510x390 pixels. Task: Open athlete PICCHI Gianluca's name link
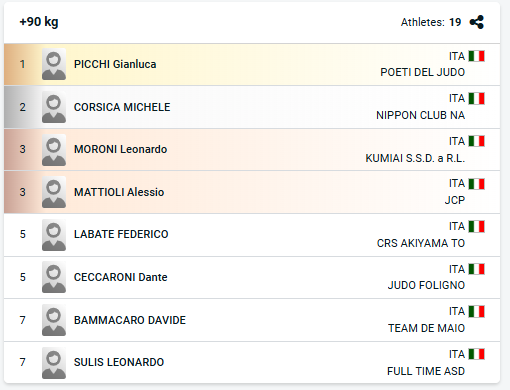tap(115, 64)
